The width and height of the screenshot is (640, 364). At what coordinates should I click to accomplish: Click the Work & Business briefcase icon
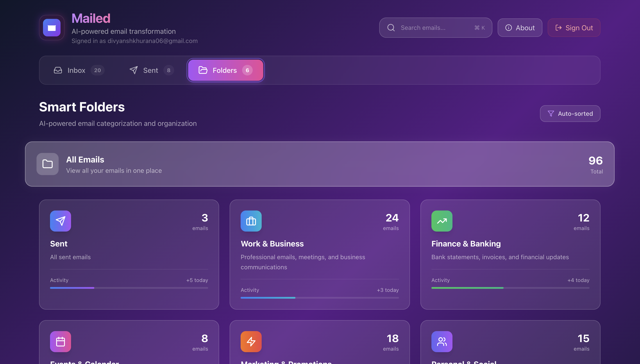[x=251, y=221]
